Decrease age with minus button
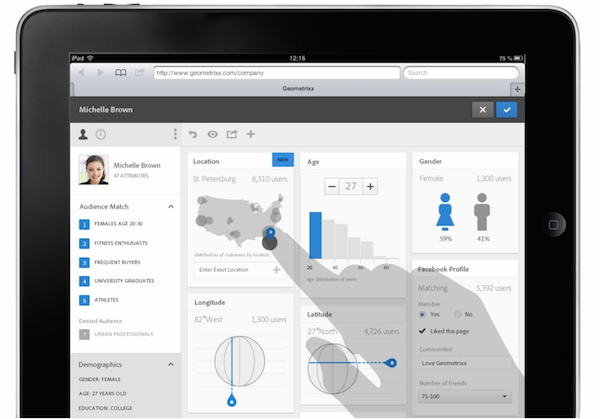 pyautogui.click(x=332, y=187)
